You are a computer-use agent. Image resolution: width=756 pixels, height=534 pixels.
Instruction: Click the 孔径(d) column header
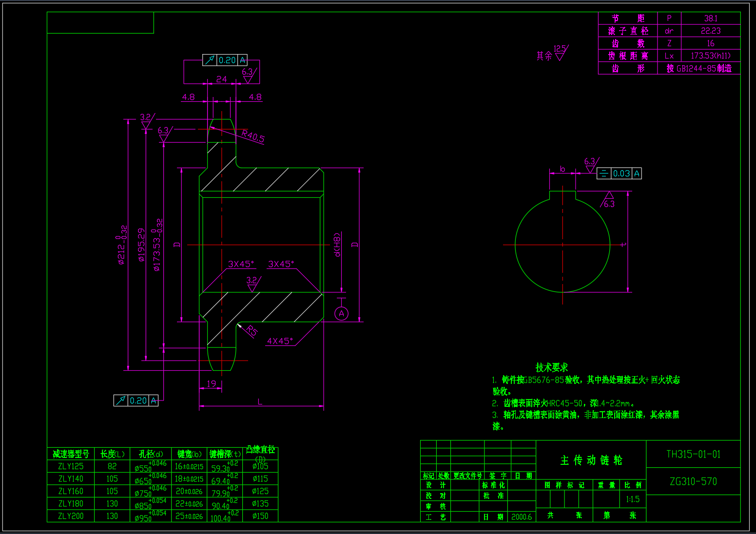(x=151, y=454)
